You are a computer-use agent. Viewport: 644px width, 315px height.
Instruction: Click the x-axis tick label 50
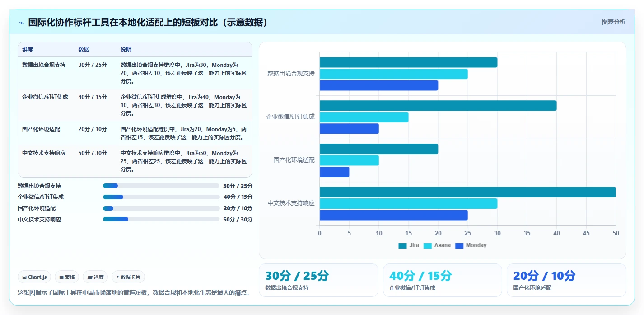click(x=616, y=234)
